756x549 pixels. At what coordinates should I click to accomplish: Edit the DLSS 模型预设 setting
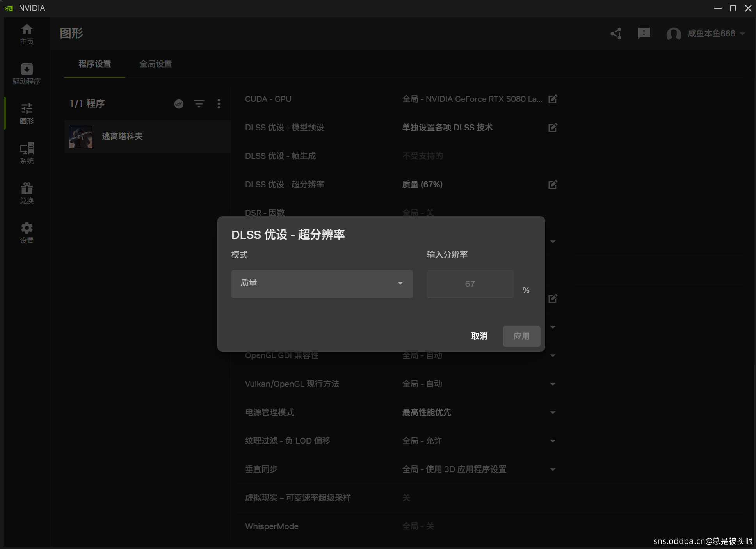[x=553, y=128]
